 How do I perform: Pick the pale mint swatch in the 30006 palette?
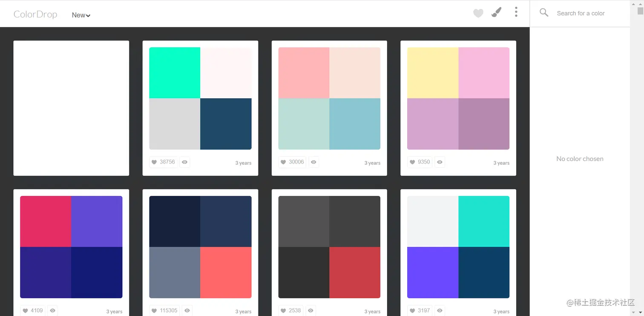(304, 124)
